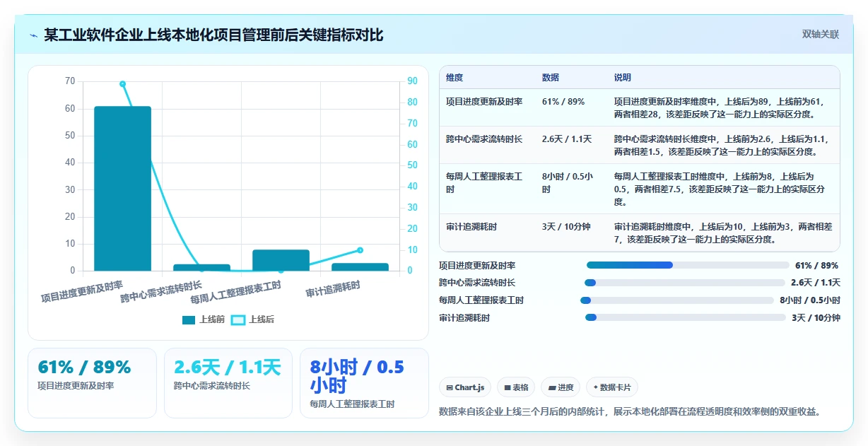Open the 8小时 / 0.5小时 data card
The image size is (868, 446).
pyautogui.click(x=364, y=383)
